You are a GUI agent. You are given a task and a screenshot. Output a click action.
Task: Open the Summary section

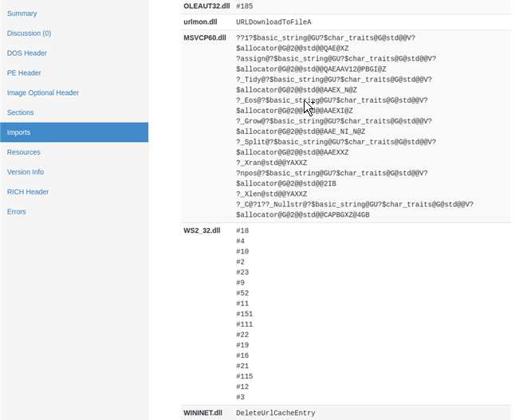click(x=22, y=14)
